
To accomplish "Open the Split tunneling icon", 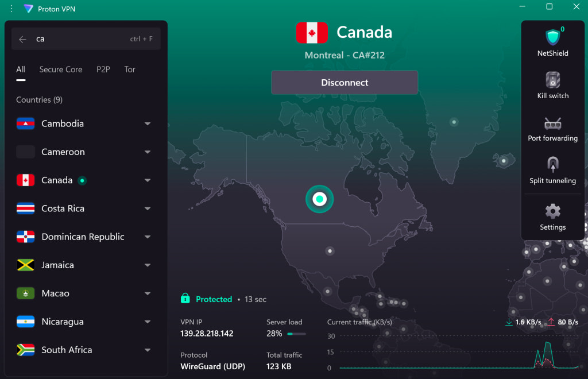I will tap(552, 165).
